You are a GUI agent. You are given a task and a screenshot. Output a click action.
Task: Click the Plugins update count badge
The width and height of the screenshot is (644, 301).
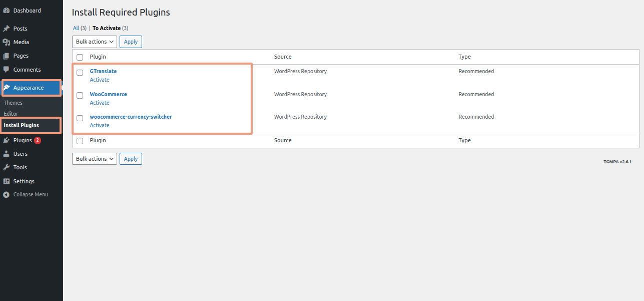[x=38, y=140]
